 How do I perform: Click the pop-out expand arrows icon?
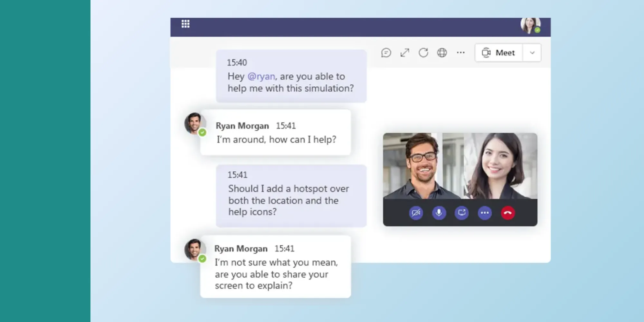click(405, 53)
